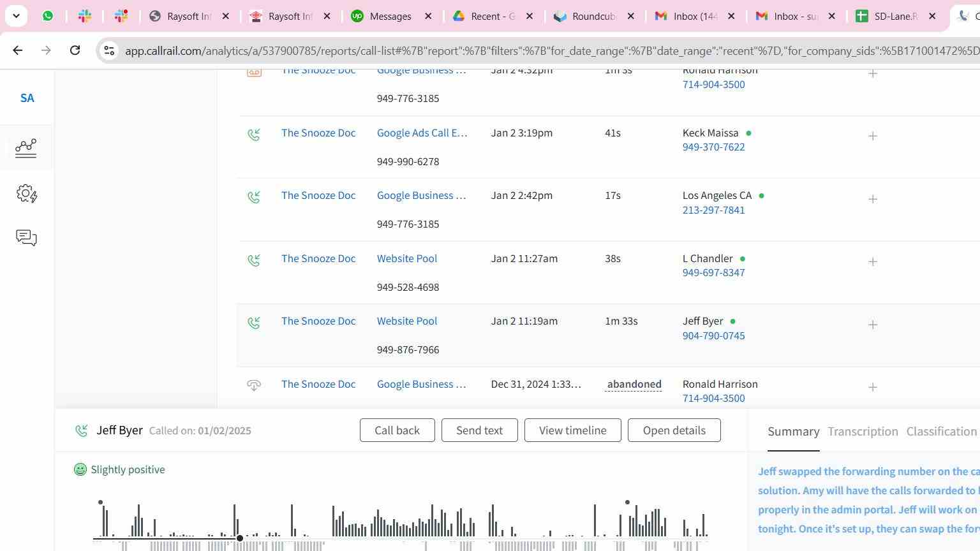Switch to the Transcription tab

[863, 432]
